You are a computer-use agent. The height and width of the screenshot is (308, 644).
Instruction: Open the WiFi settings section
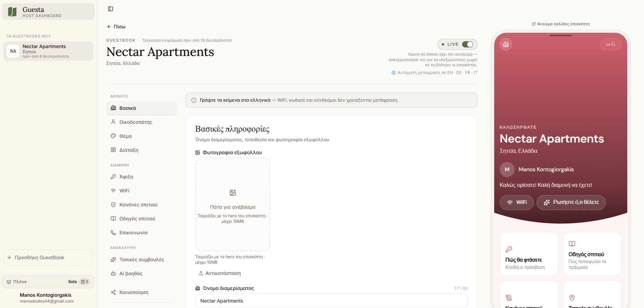click(x=142, y=191)
